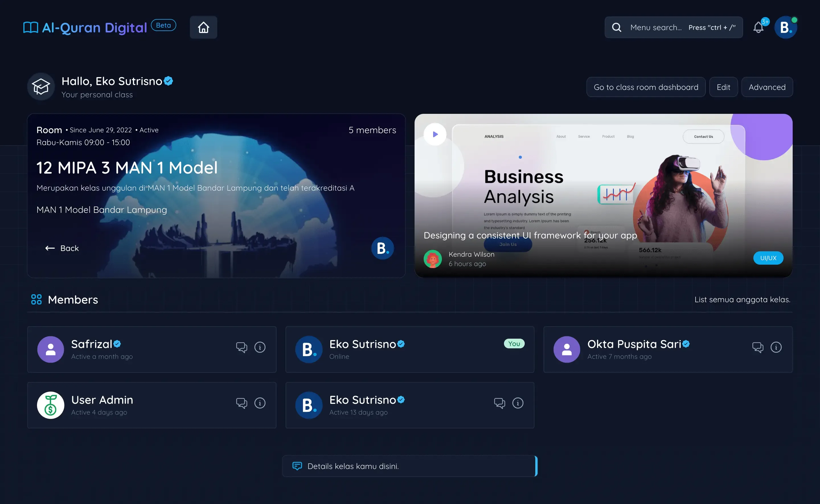
Task: Click Okta Puspita Sari's avatar
Action: tap(567, 349)
